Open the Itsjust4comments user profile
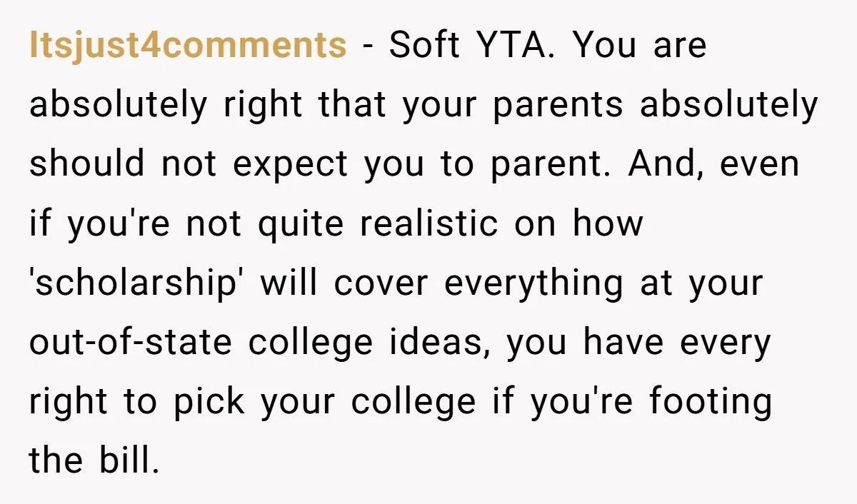Screen dimensions: 857x504 tap(189, 47)
